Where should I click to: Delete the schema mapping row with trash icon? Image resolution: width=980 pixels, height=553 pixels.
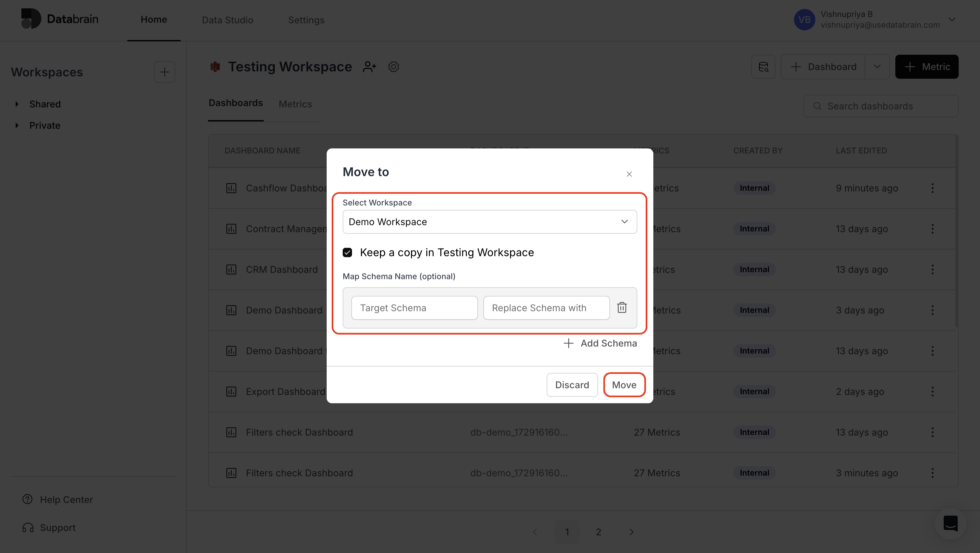tap(622, 308)
